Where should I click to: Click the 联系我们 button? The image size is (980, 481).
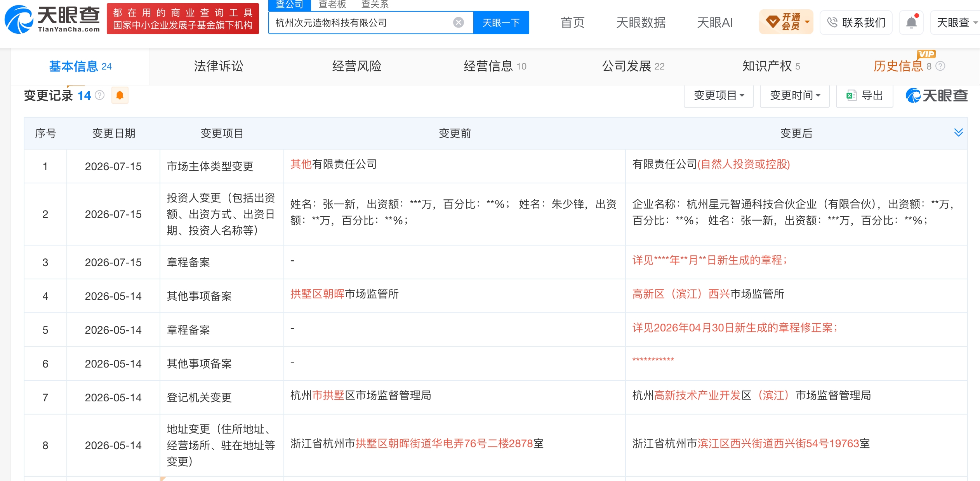[x=856, y=23]
